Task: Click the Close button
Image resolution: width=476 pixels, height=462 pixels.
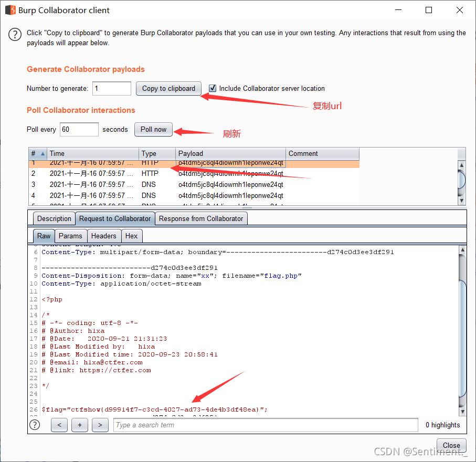Action: coord(451,445)
